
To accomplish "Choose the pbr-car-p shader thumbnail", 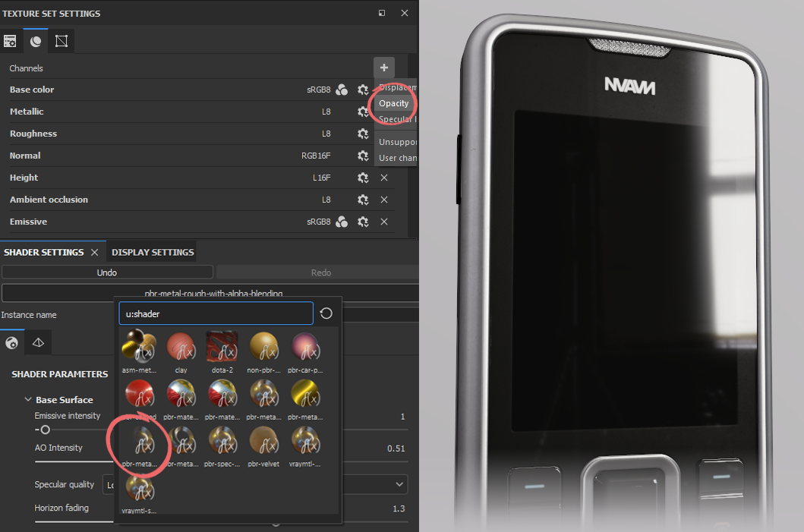I will (x=305, y=351).
